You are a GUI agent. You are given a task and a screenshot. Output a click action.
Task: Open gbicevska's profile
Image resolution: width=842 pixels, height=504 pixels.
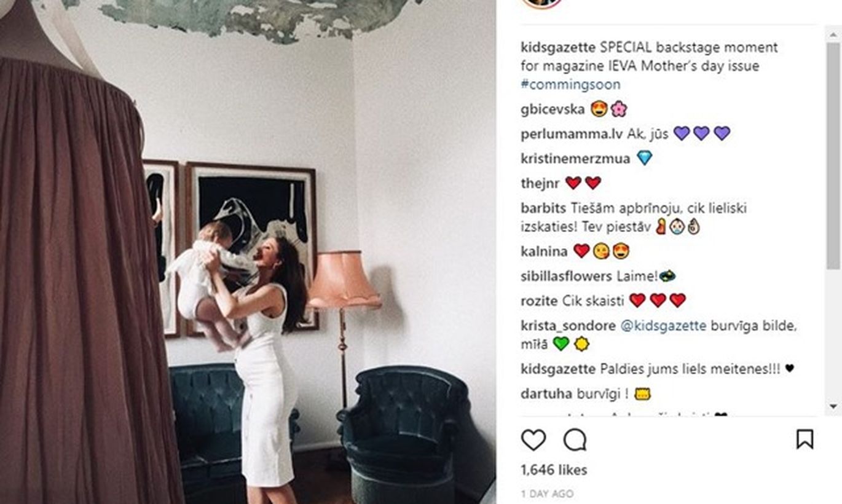553,109
